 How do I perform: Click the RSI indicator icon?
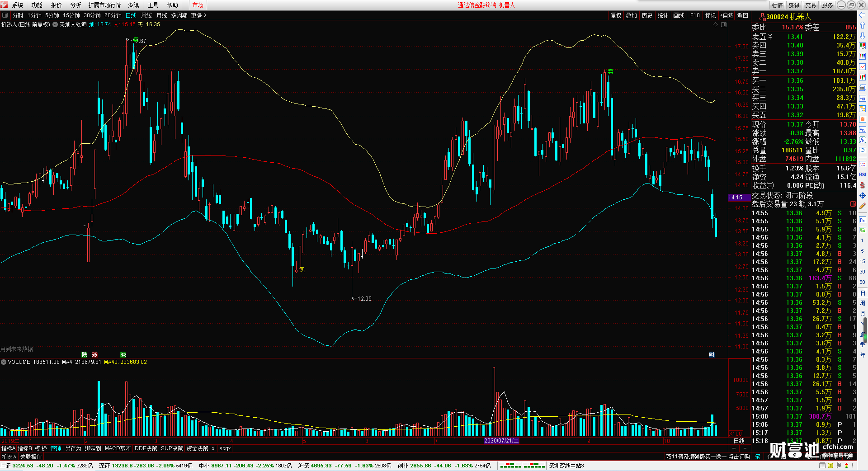pyautogui.click(x=863, y=174)
